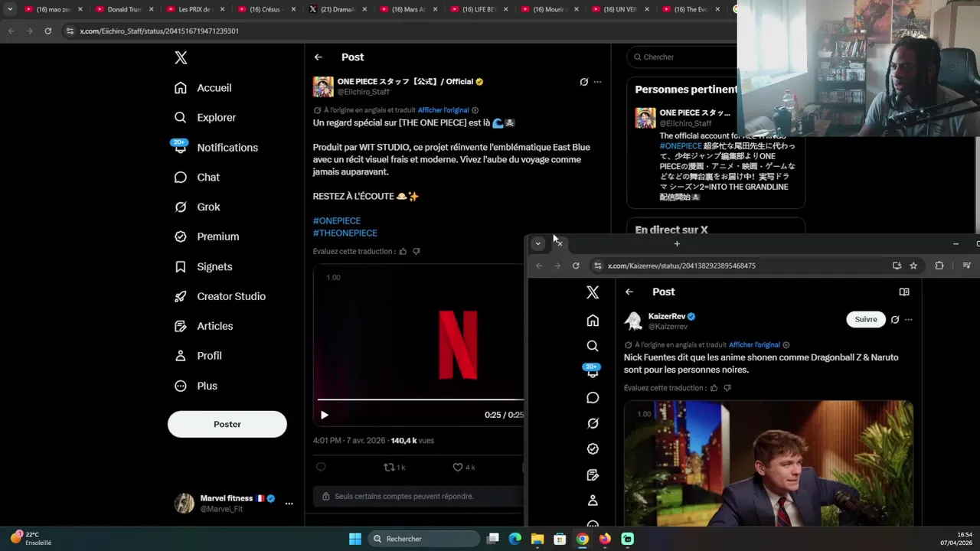Repost the ONE PIECE post
The height and width of the screenshot is (551, 980).
point(394,467)
